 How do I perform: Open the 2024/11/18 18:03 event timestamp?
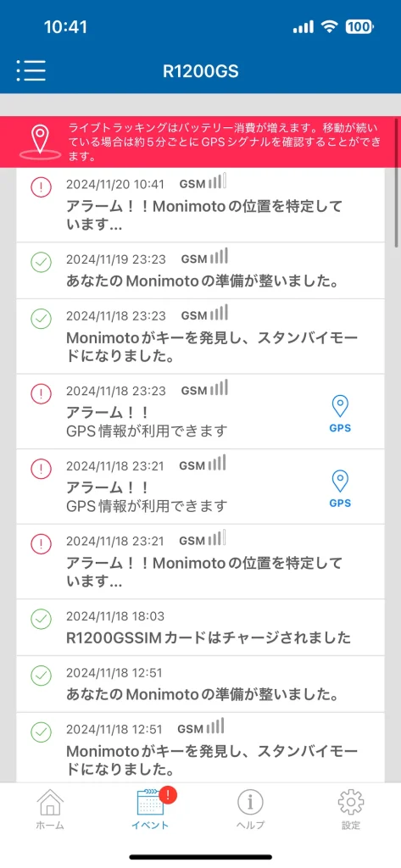(115, 616)
